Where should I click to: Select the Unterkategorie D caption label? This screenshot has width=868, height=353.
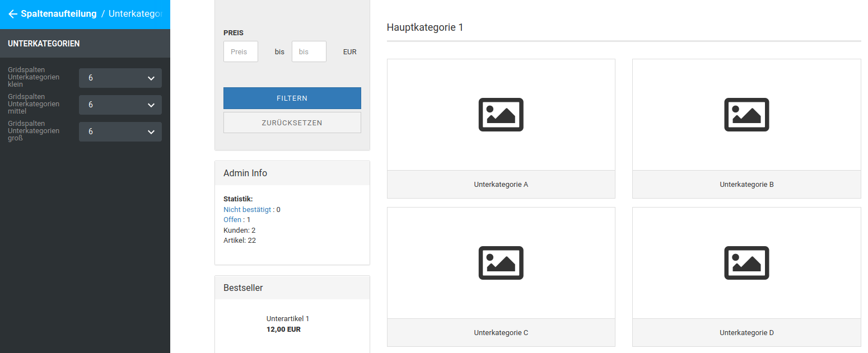(746, 333)
